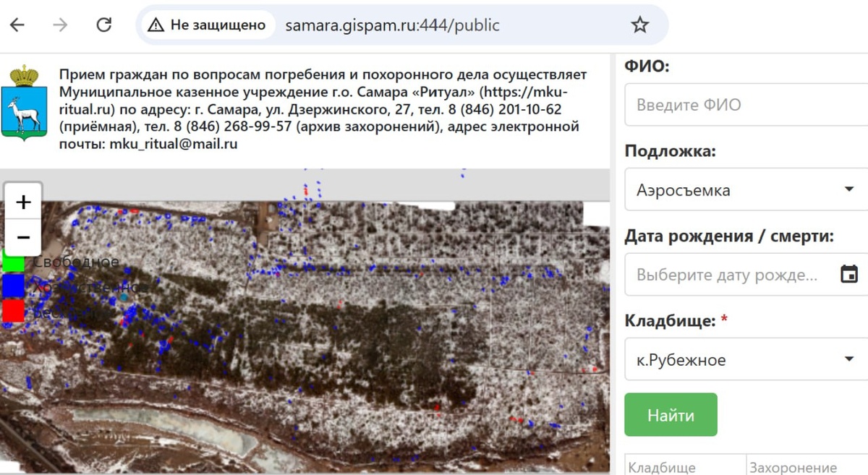Click the blue legend color swatch
The width and height of the screenshot is (868, 475).
pos(14,286)
